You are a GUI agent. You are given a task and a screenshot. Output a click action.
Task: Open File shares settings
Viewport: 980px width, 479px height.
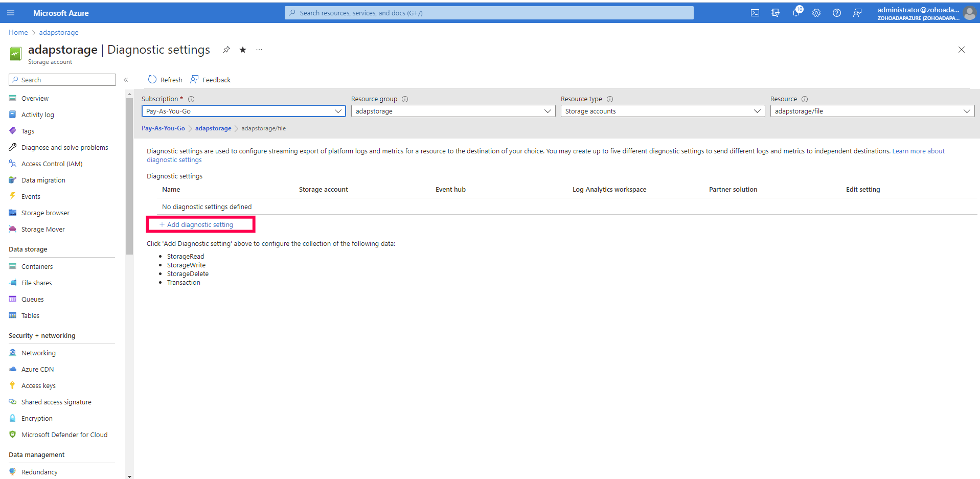[x=36, y=282]
